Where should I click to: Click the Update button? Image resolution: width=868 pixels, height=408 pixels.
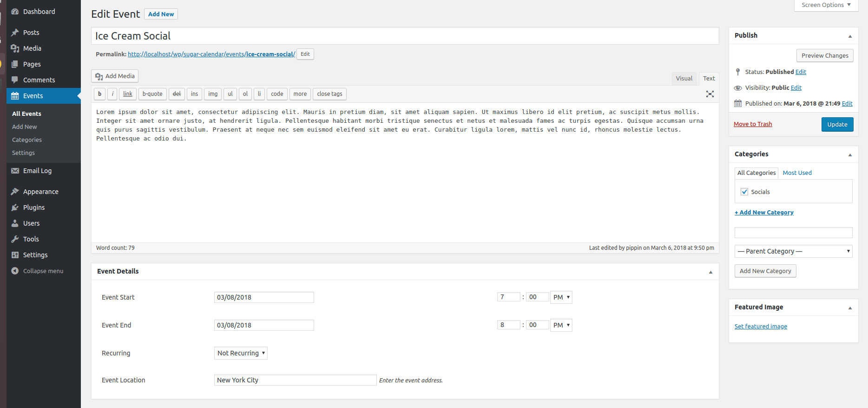click(x=837, y=124)
